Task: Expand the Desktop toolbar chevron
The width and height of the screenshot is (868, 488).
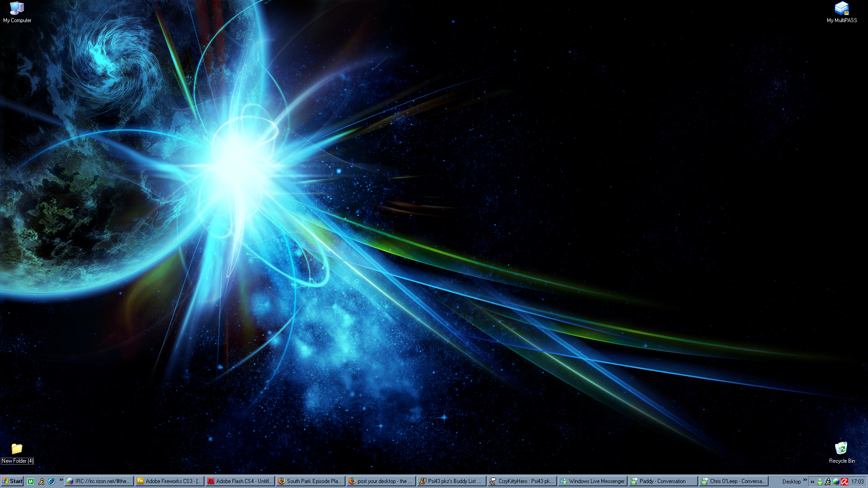Action: coord(805,480)
